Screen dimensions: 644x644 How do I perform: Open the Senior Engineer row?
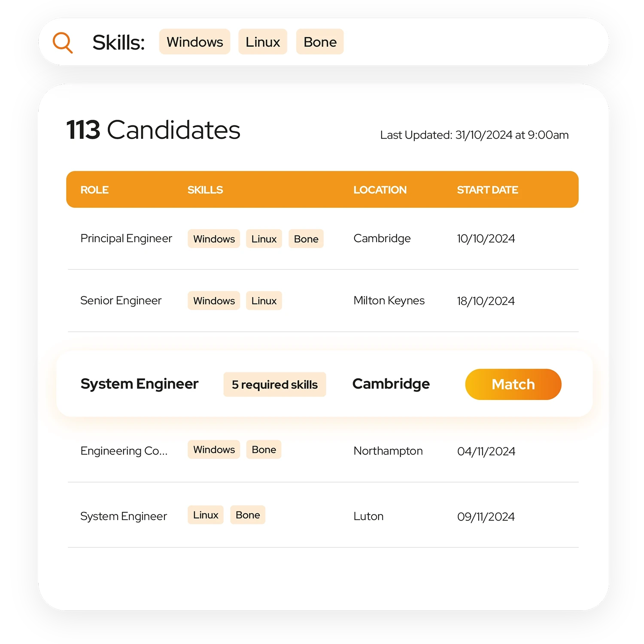tap(323, 301)
